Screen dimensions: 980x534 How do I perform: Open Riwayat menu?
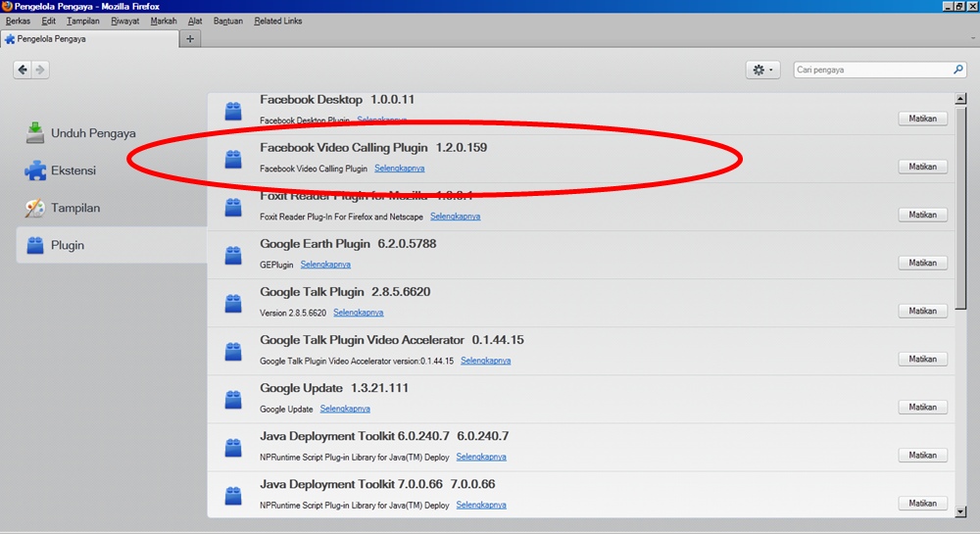point(125,21)
